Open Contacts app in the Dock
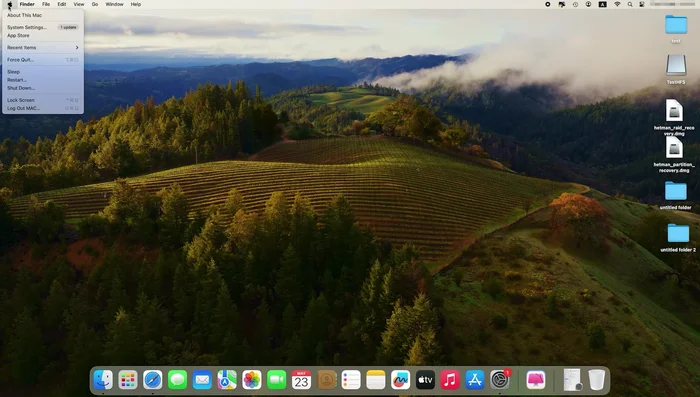 [x=326, y=380]
